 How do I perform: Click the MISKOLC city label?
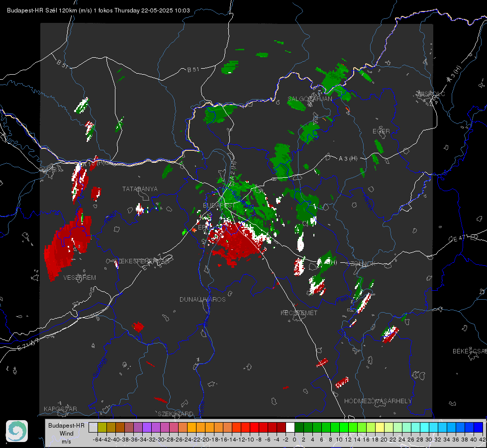431,94
